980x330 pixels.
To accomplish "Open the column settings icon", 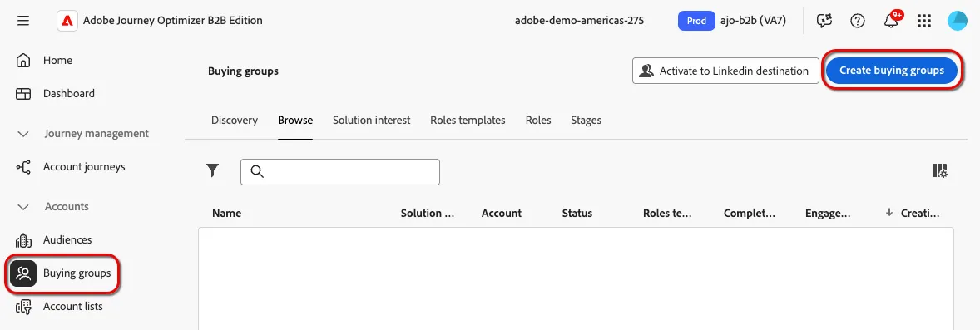I will click(940, 170).
